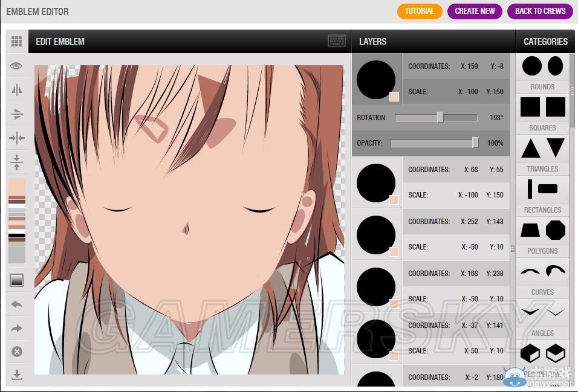Flip the shape vertically
Viewport: 578px width, 392px height.
point(16,114)
